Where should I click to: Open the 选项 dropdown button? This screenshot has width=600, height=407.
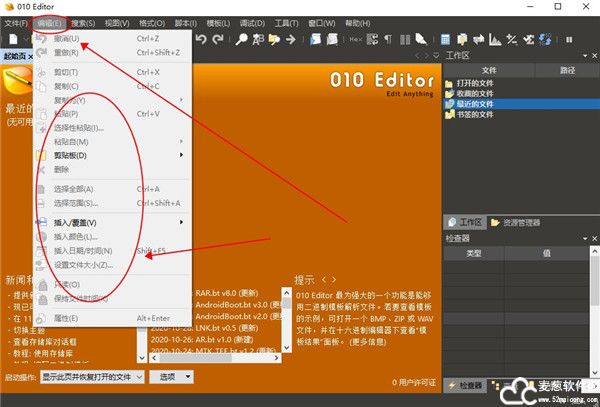point(171,377)
